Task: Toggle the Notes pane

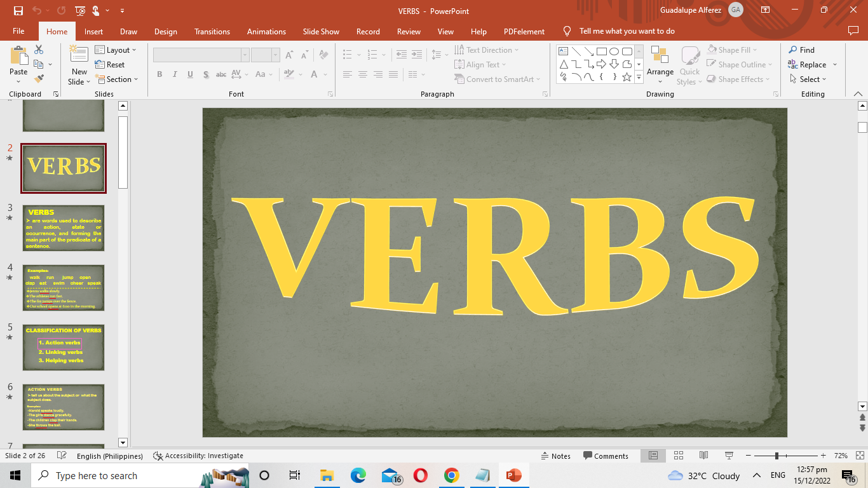Action: 555,456
